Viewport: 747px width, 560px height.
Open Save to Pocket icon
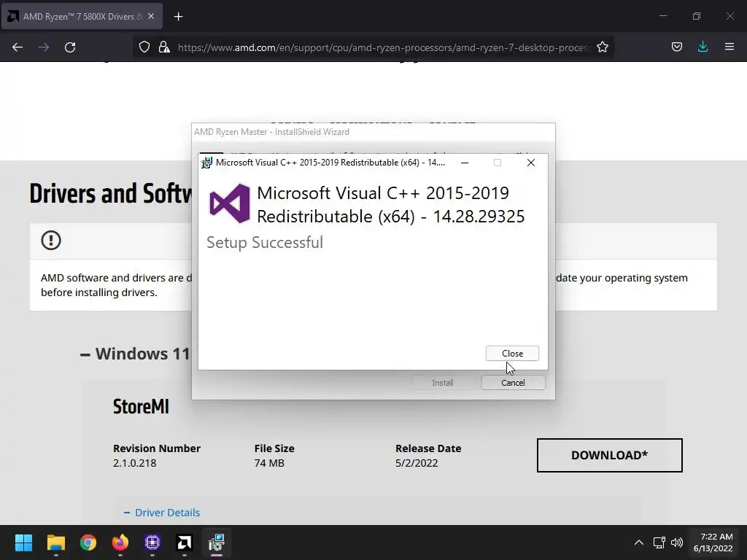pos(677,47)
